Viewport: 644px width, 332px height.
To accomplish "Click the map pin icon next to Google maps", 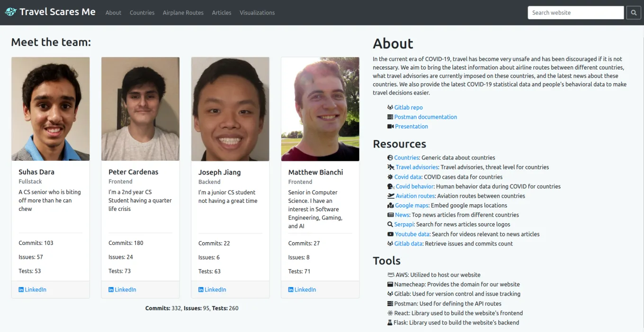I will pos(390,205).
